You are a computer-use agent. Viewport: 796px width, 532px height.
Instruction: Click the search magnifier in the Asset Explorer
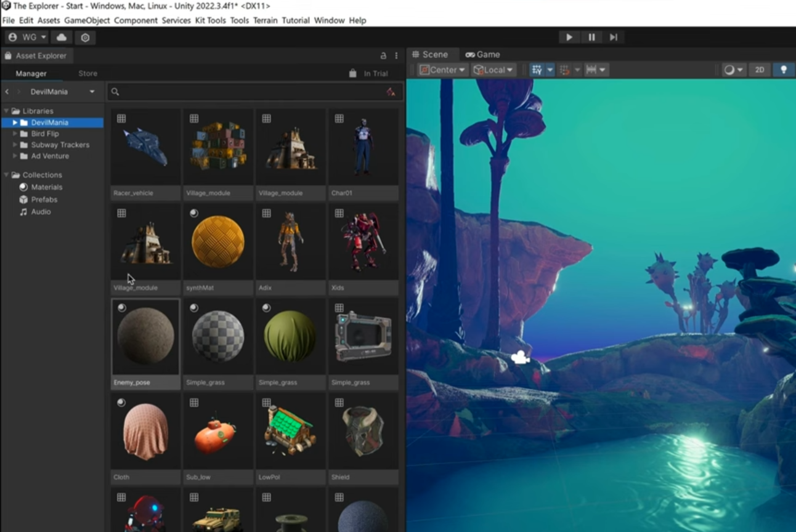tap(115, 91)
